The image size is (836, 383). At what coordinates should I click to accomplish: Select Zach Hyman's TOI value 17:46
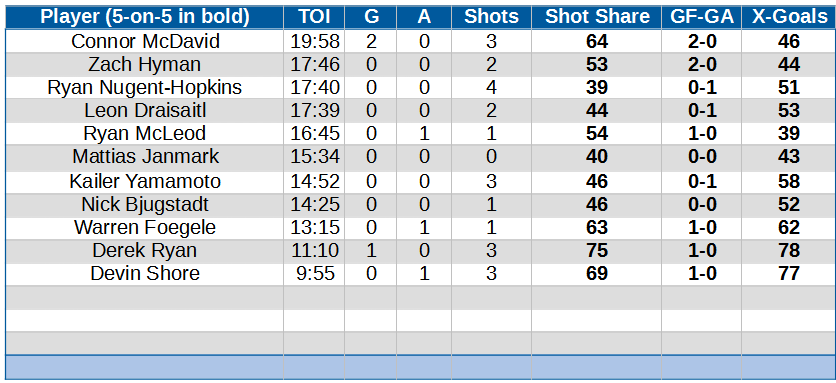[314, 65]
